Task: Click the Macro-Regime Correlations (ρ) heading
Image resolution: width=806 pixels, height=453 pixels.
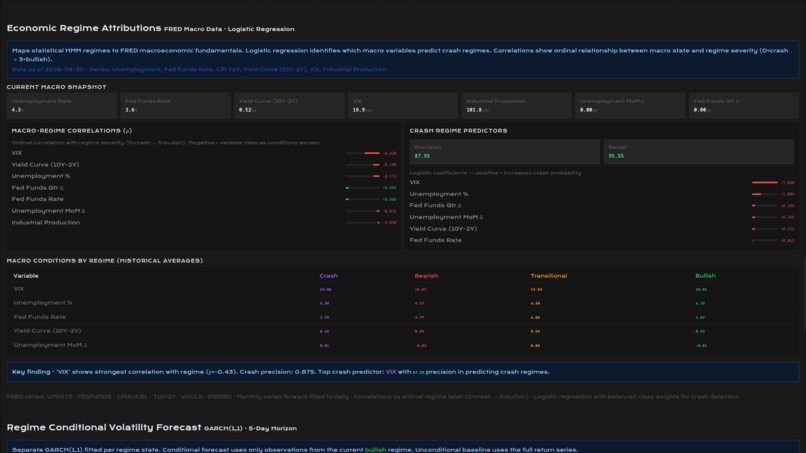Action: point(72,131)
